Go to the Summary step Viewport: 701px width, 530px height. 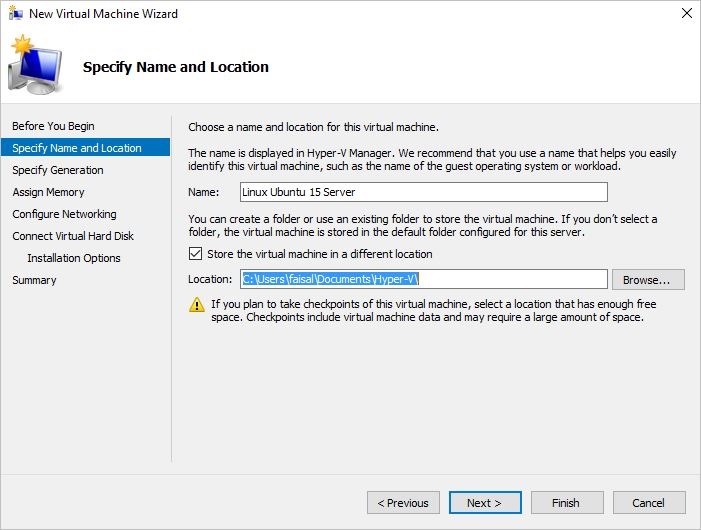pyautogui.click(x=34, y=280)
